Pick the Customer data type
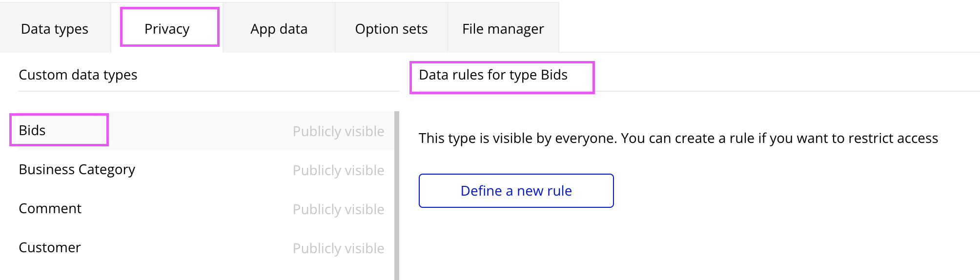Viewport: 980px width, 280px height. (x=49, y=247)
